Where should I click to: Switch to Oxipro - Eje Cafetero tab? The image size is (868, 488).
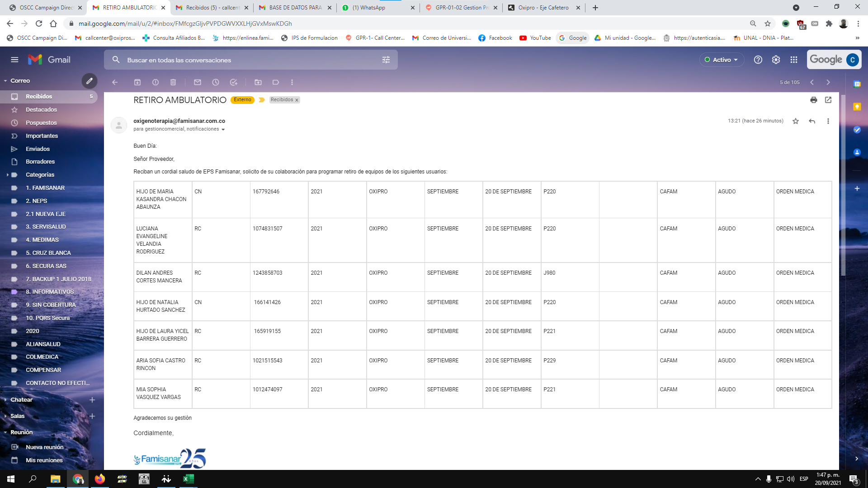tap(544, 8)
